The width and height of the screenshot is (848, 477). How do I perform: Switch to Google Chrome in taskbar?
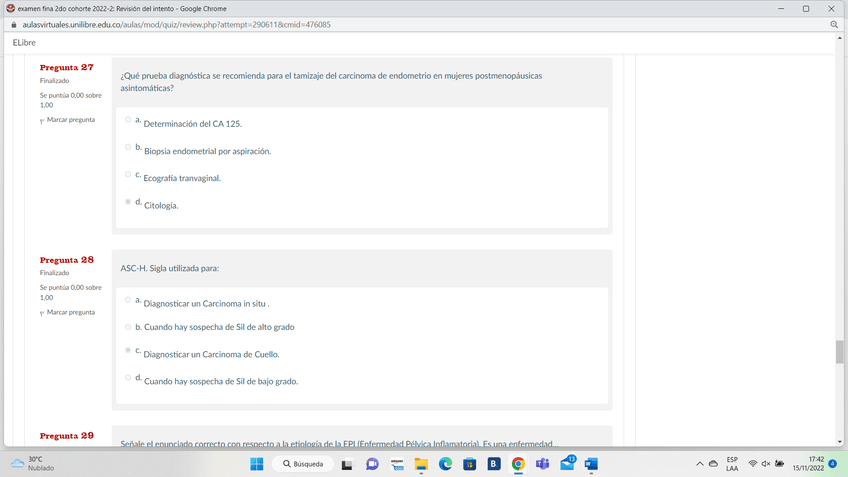tap(518, 464)
